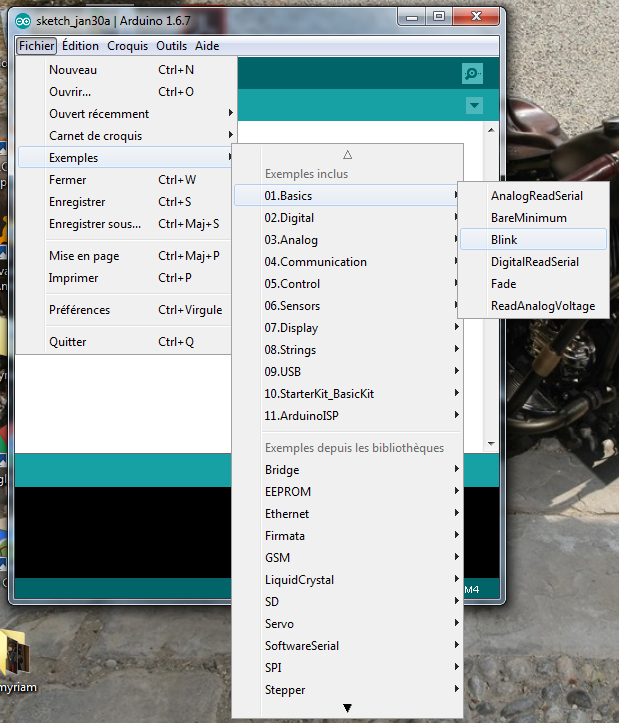Image resolution: width=619 pixels, height=723 pixels.
Task: Expand the GSM library examples
Action: (347, 558)
